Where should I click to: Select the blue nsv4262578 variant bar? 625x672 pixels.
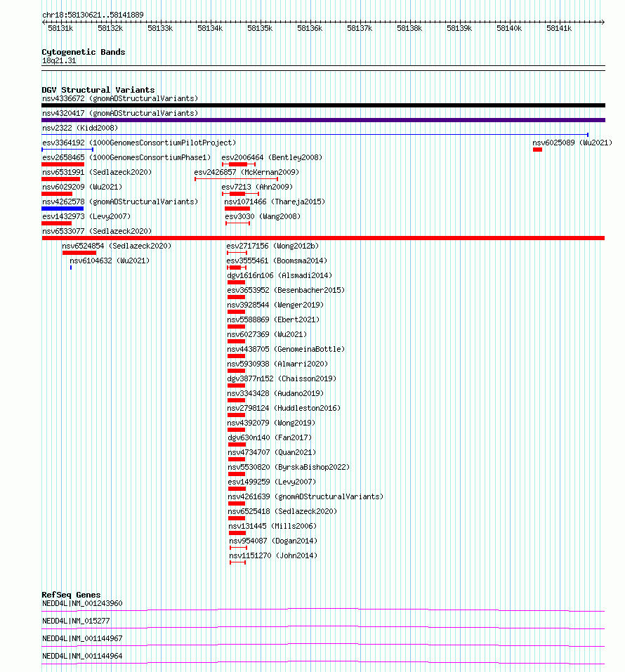63,209
